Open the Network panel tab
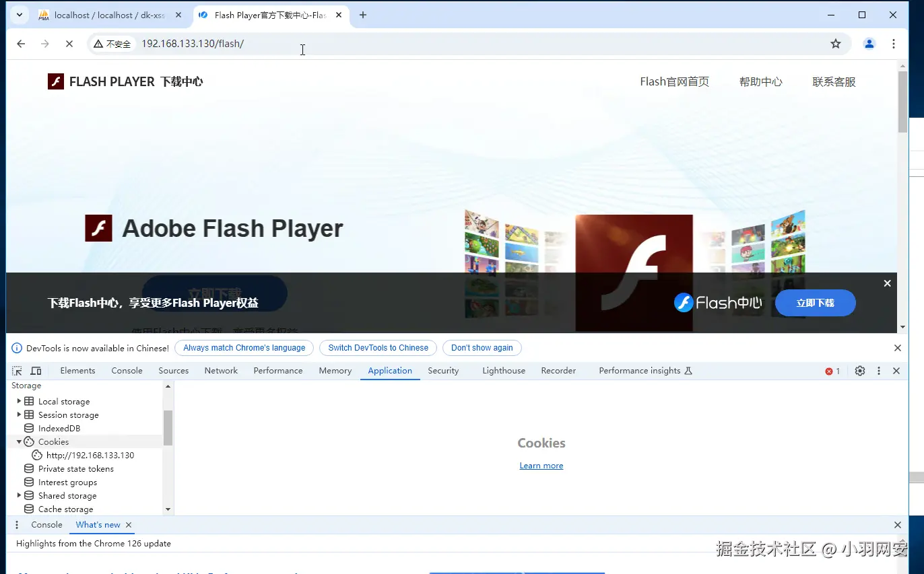 click(x=221, y=371)
